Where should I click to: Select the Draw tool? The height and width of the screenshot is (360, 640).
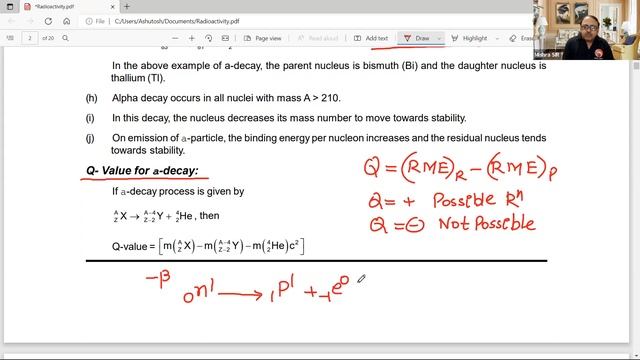click(x=416, y=38)
